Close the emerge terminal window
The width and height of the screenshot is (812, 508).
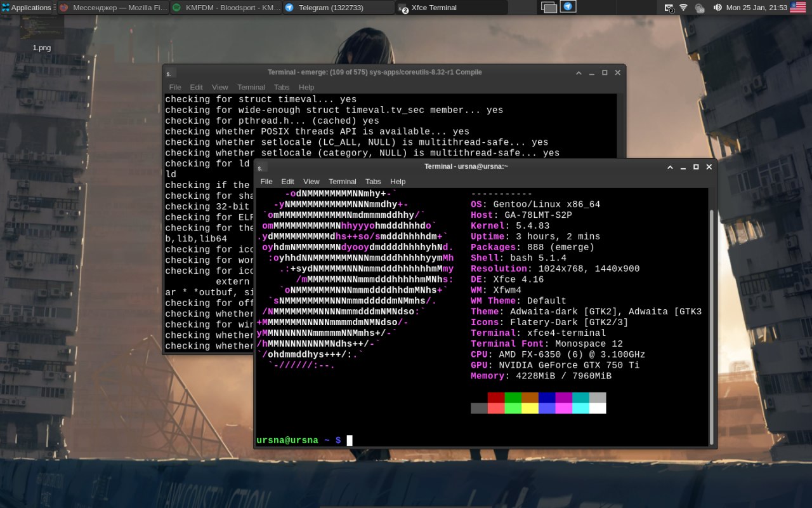pyautogui.click(x=617, y=72)
